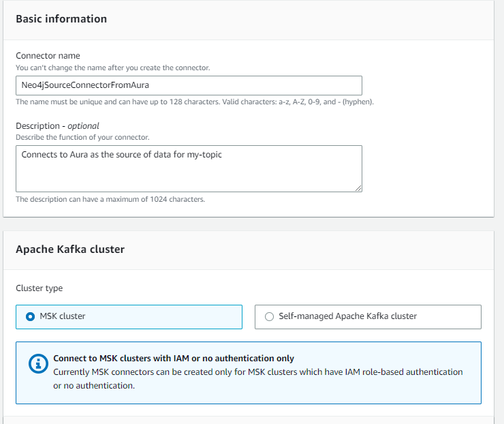Click the Basic information section heading
This screenshot has height=424, width=504.
tap(61, 19)
